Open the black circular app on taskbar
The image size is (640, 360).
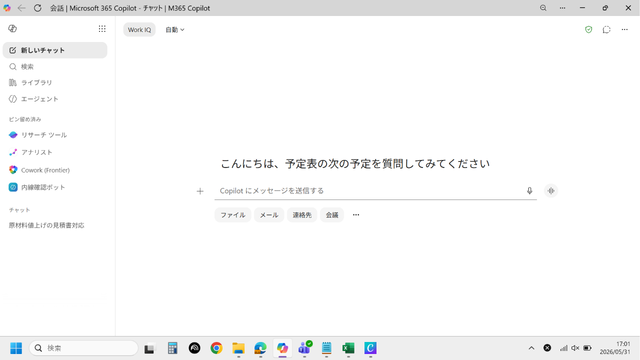click(194, 348)
